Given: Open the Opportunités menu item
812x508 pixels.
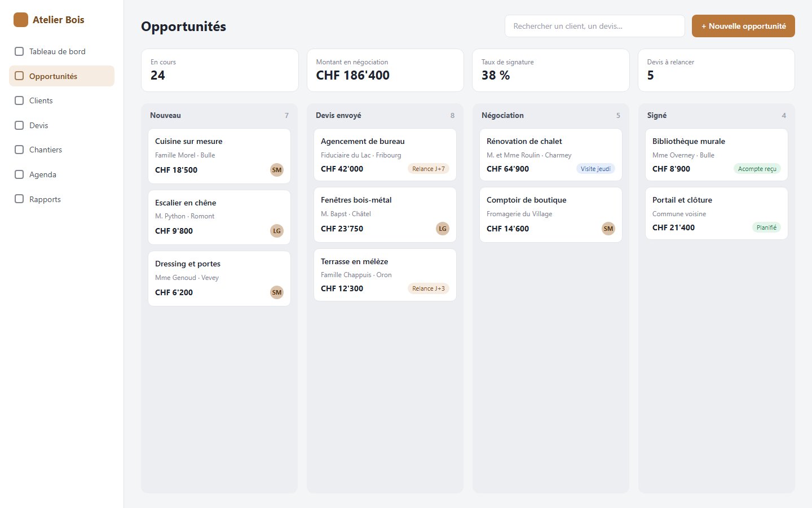Looking at the screenshot, I should tap(61, 76).
